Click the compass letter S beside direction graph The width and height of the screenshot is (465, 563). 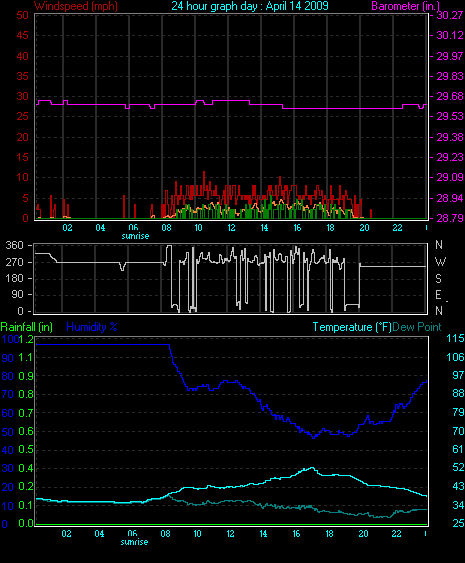tap(438, 279)
